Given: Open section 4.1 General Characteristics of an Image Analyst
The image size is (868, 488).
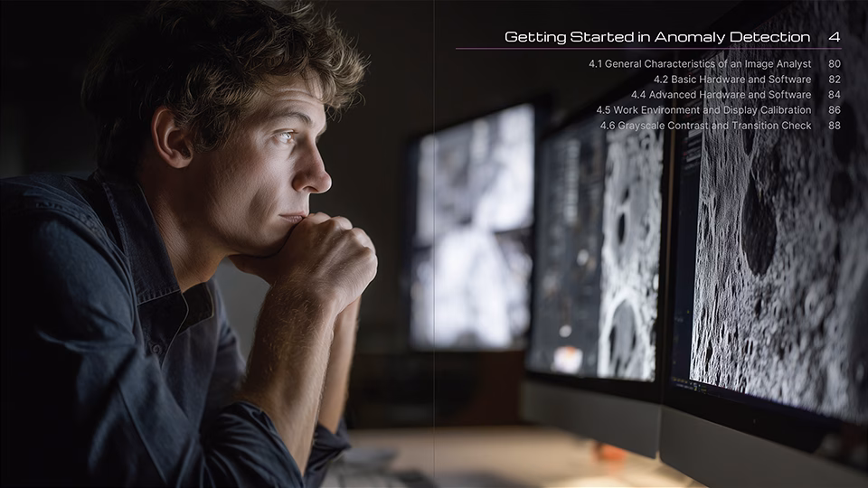Looking at the screenshot, I should click(701, 64).
